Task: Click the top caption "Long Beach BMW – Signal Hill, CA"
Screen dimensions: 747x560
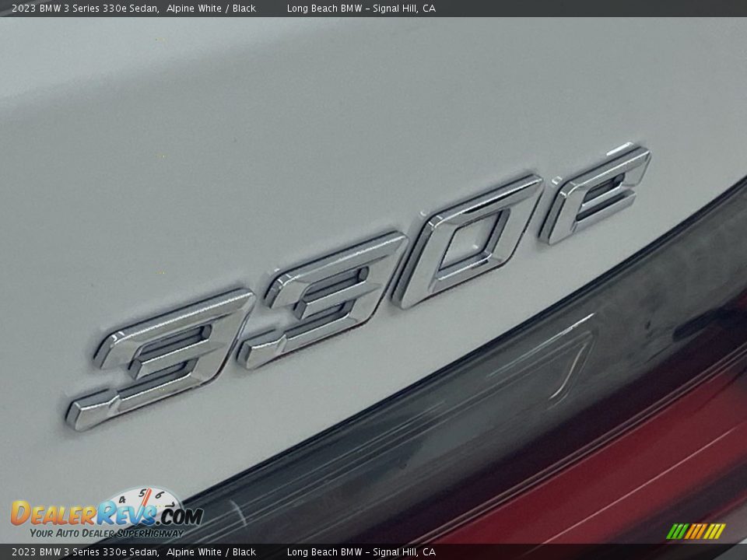Action: [x=361, y=9]
